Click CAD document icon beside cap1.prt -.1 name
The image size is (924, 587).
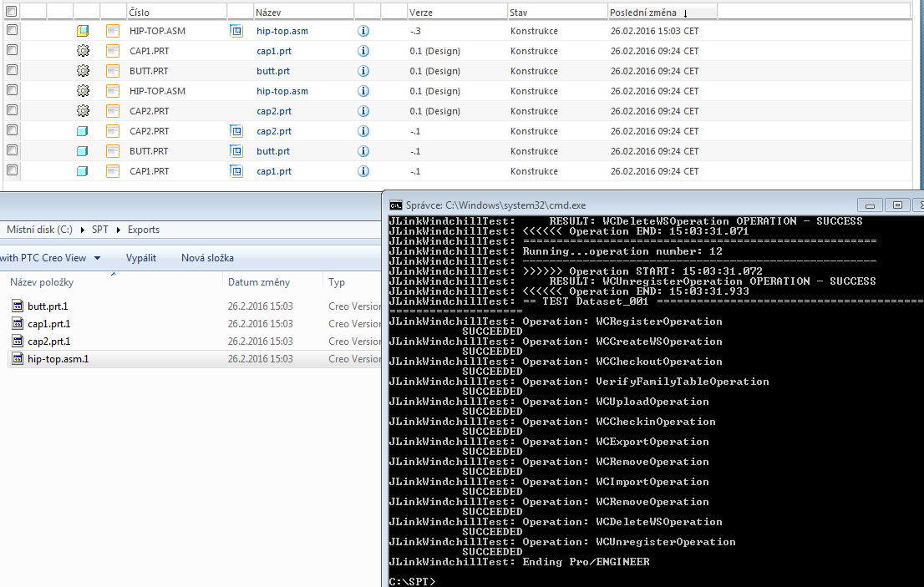tap(236, 171)
